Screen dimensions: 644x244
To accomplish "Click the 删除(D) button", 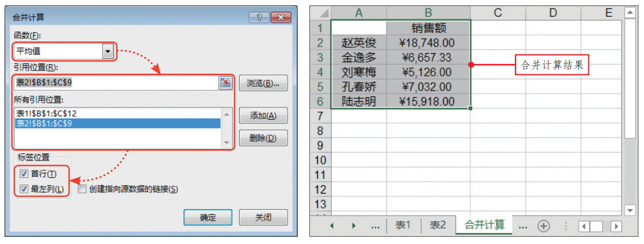I will (x=263, y=139).
